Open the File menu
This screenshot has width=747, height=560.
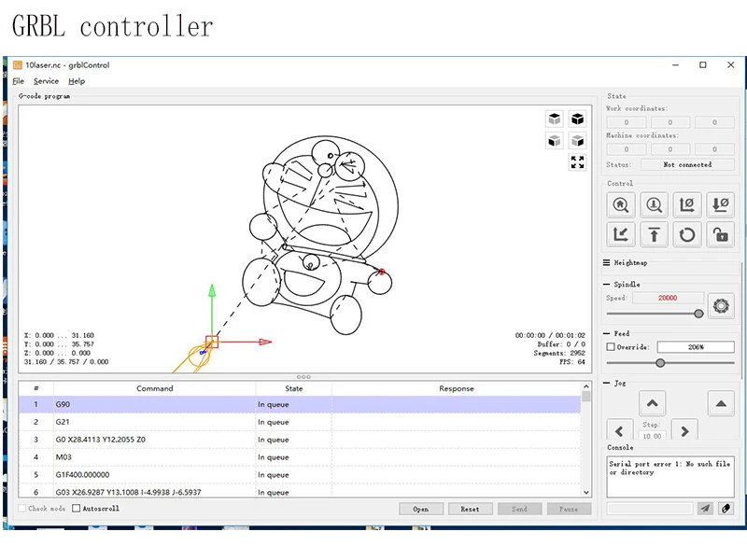[x=18, y=81]
